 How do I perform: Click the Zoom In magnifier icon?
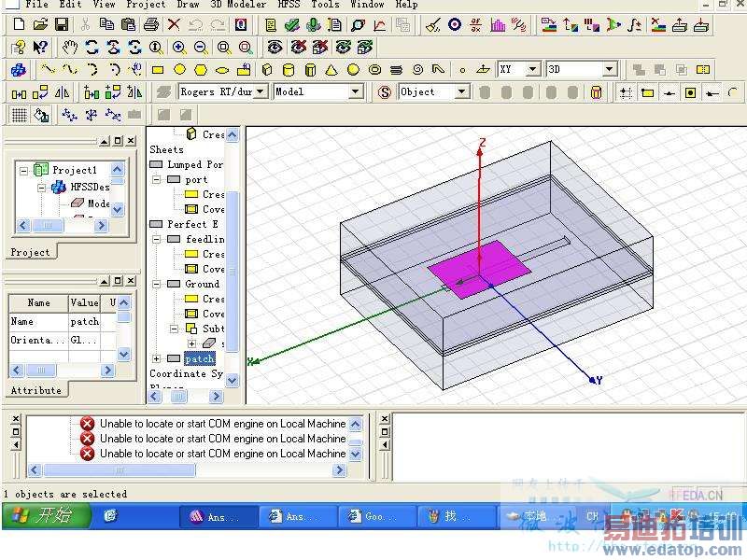click(x=179, y=48)
